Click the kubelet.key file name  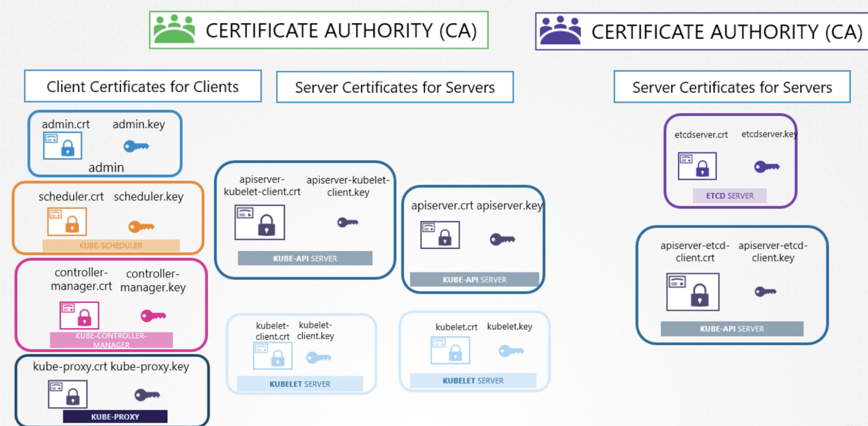(510, 326)
